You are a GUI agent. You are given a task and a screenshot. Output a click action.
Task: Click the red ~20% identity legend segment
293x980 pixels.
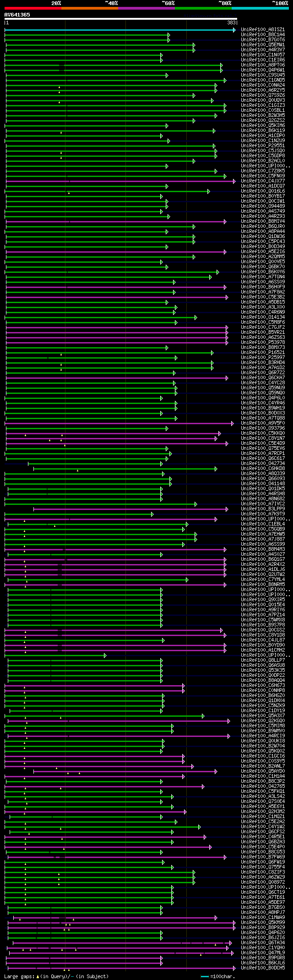point(33,8)
